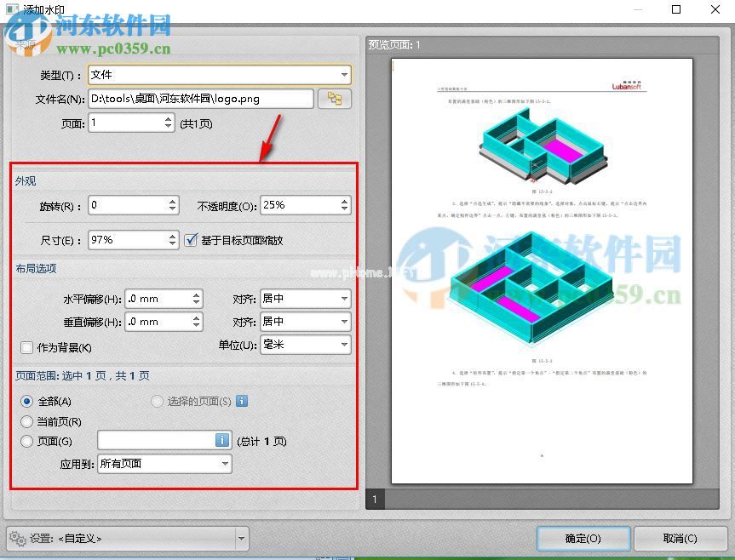This screenshot has height=560, width=735.
Task: Click the gear icon beside 设置
Action: coord(16,538)
